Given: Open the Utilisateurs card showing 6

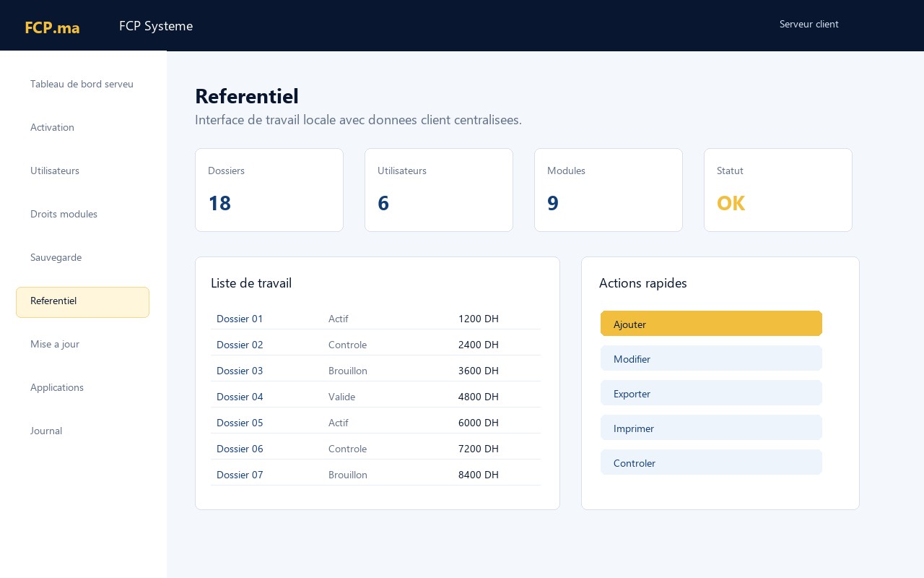Looking at the screenshot, I should coord(439,190).
